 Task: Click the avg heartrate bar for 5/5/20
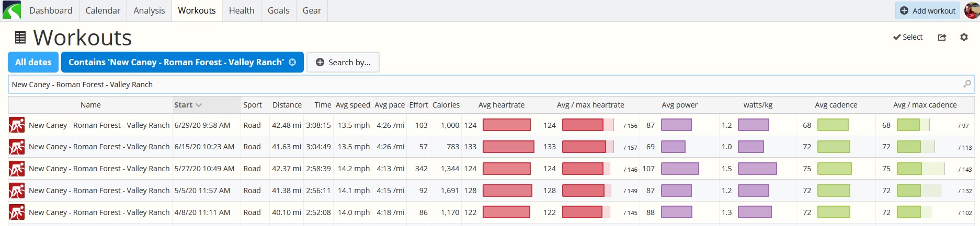click(x=507, y=191)
